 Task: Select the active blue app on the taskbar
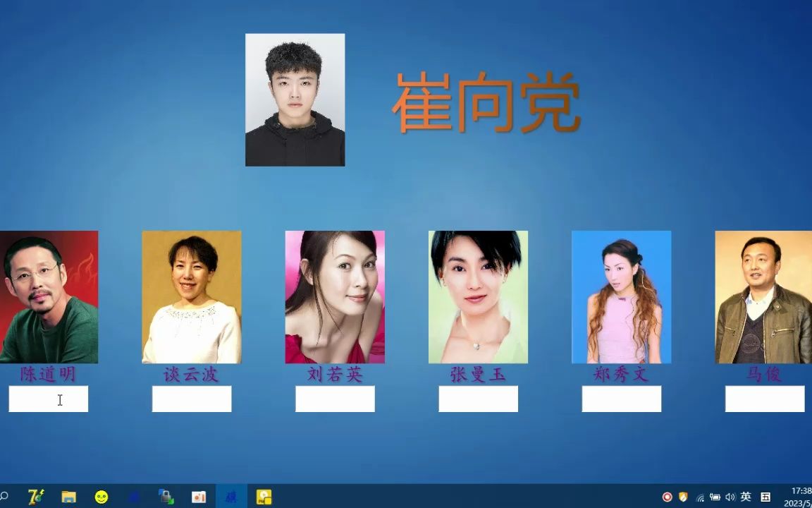230,496
